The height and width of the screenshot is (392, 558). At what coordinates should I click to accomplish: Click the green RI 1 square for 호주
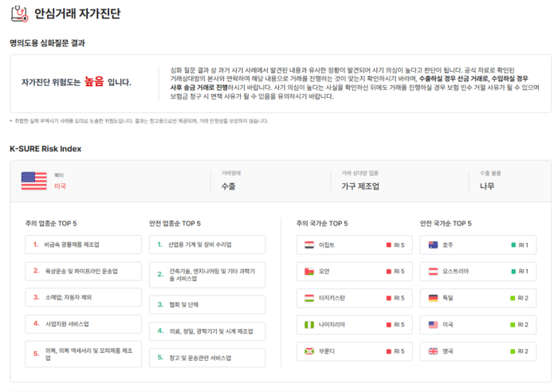point(513,245)
